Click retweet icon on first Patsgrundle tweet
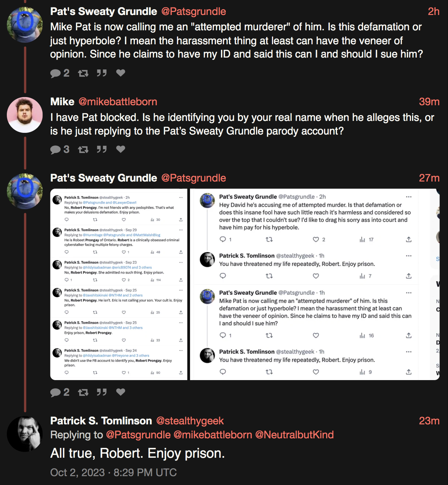448x485 pixels. pyautogui.click(x=83, y=73)
